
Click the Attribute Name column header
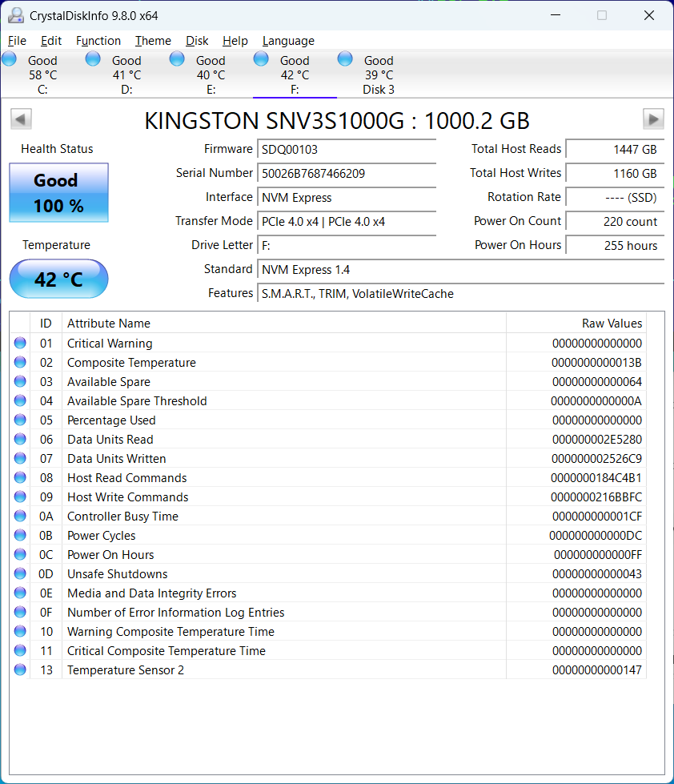(284, 323)
